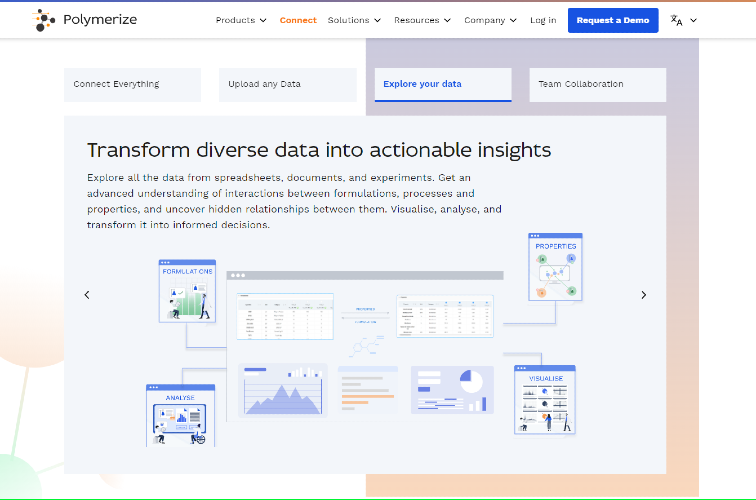
Task: Click the Polymerize brand name
Action: [x=100, y=20]
